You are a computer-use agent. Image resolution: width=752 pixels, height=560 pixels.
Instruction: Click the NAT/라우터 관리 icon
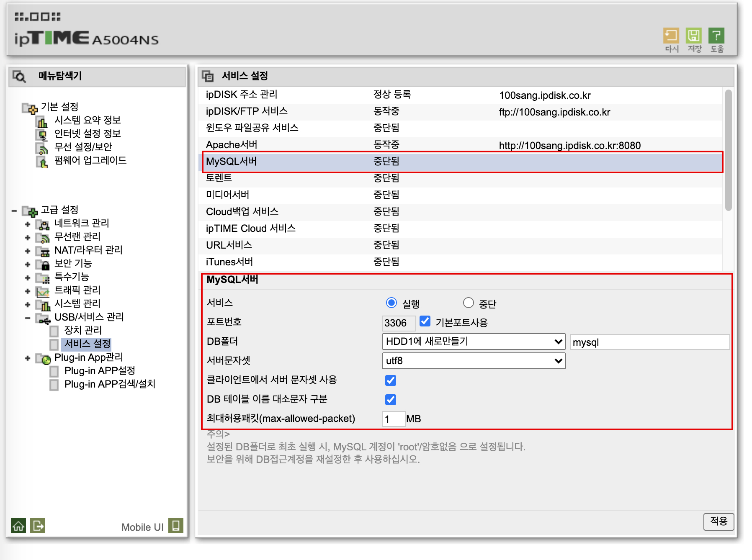pos(43,252)
